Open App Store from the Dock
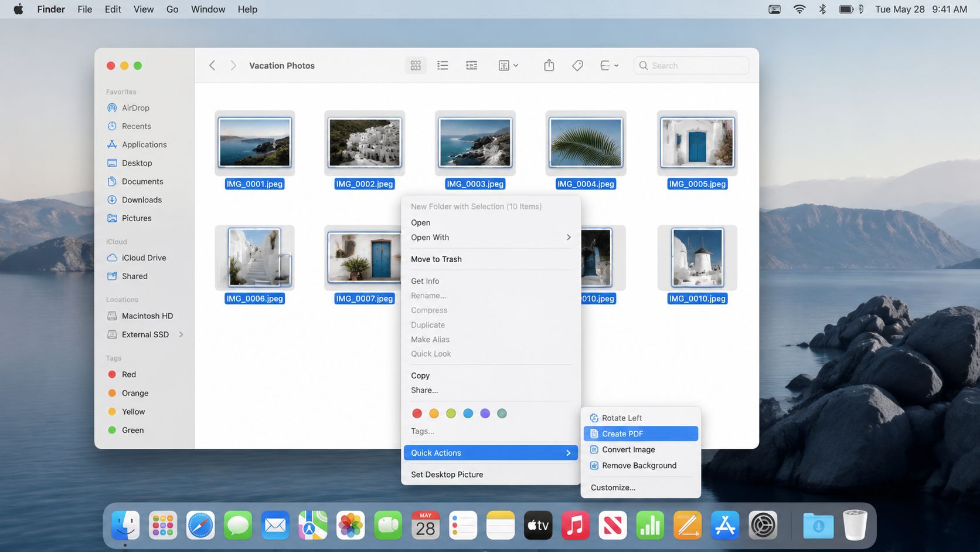The width and height of the screenshot is (980, 552). (x=726, y=525)
